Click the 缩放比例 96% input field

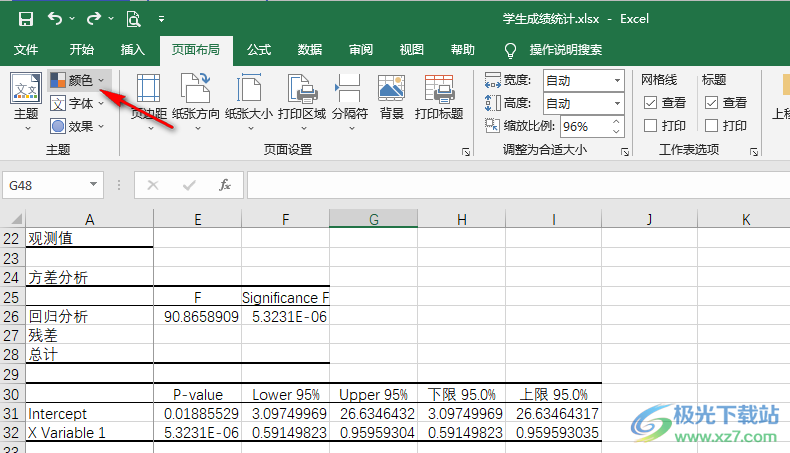[x=585, y=126]
